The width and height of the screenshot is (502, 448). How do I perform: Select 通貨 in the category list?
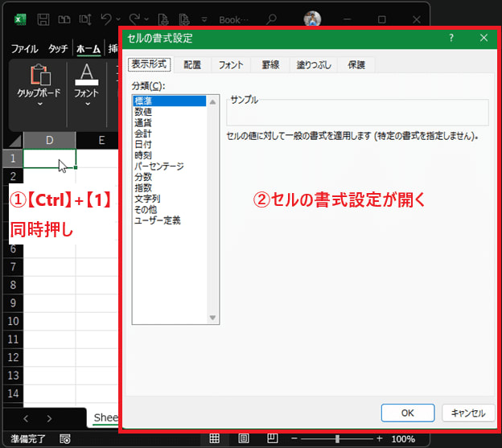[x=143, y=123]
